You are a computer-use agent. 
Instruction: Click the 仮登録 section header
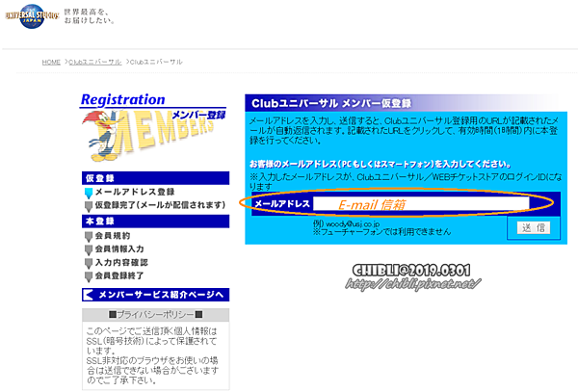pyautogui.click(x=155, y=178)
